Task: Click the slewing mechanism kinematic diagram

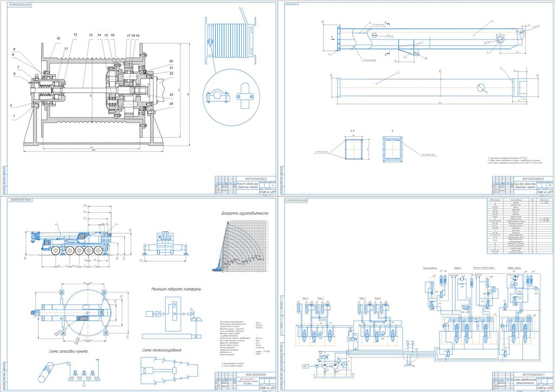Action: pyautogui.click(x=173, y=316)
